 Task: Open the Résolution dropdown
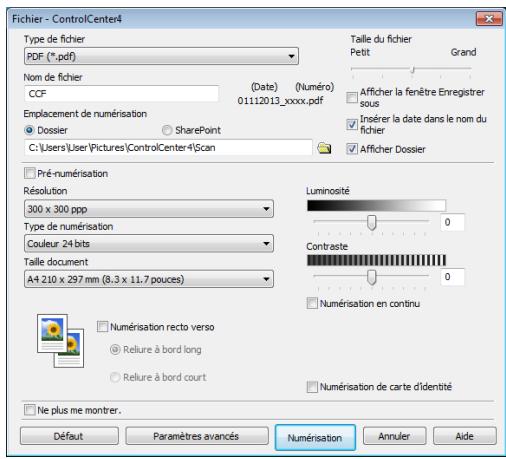149,209
